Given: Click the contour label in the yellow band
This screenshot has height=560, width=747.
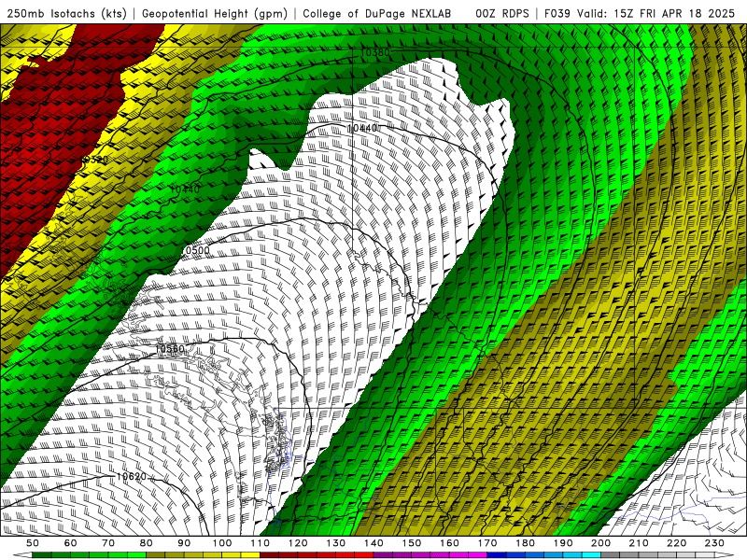Looking at the screenshot, I should tap(93, 160).
